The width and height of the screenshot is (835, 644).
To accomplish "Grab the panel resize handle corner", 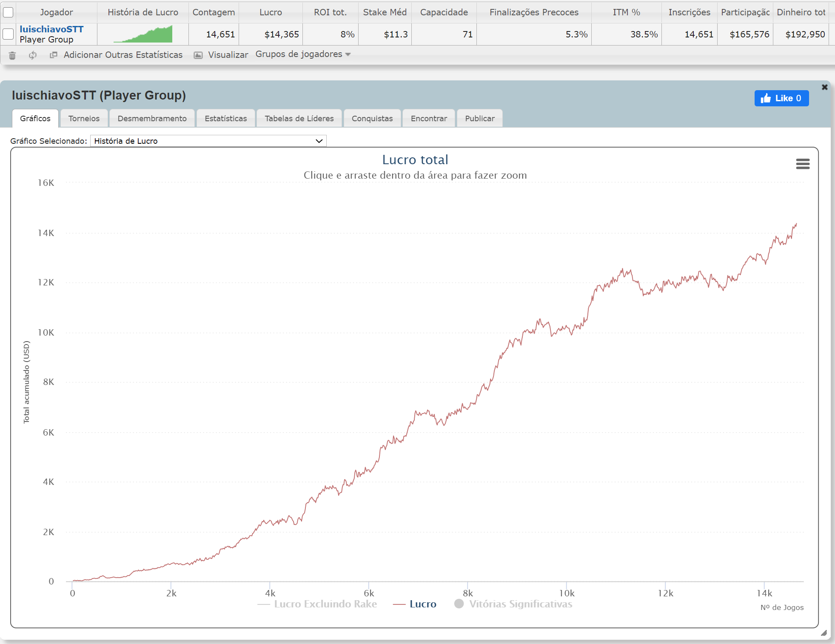I will pyautogui.click(x=824, y=633).
